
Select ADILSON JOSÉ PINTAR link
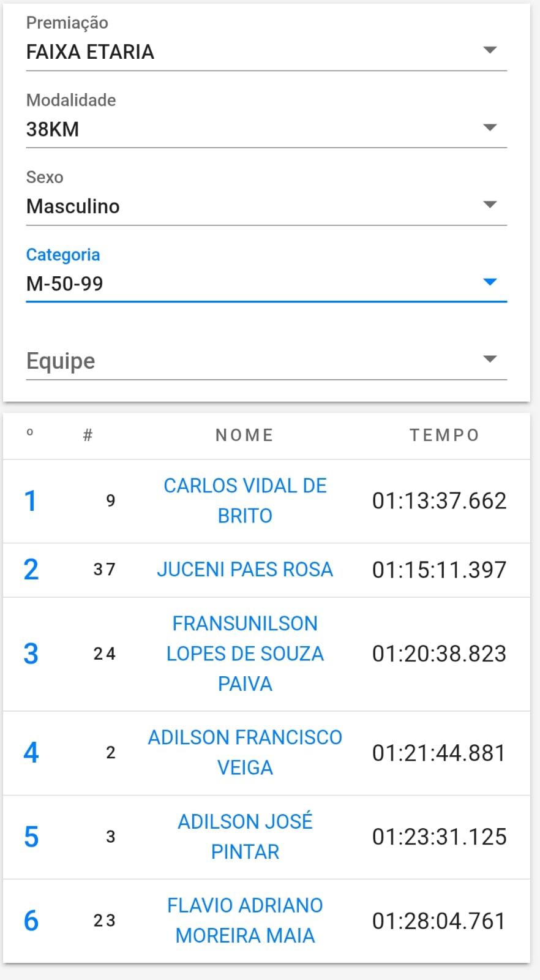(245, 836)
